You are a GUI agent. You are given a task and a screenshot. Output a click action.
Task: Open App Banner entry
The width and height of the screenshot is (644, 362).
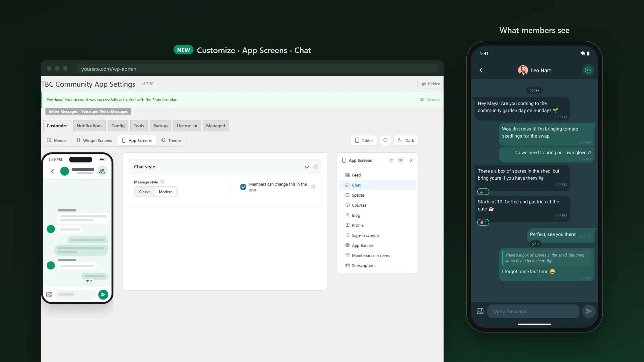pyautogui.click(x=378, y=245)
